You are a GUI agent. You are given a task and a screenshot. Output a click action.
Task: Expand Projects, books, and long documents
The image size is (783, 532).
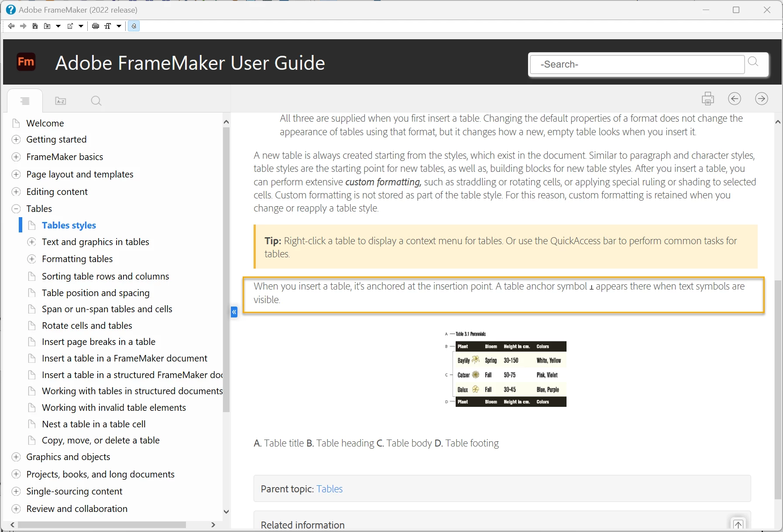coord(16,474)
